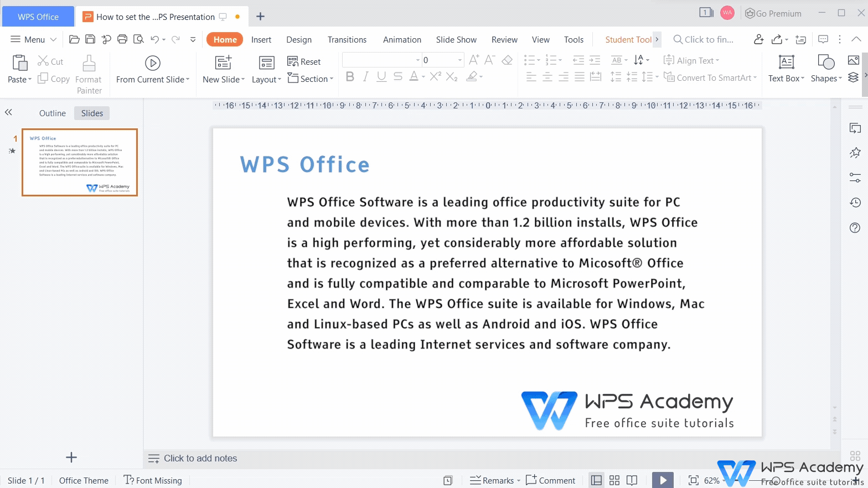This screenshot has width=868, height=488.
Task: Open the font name combo box
Action: (382, 60)
